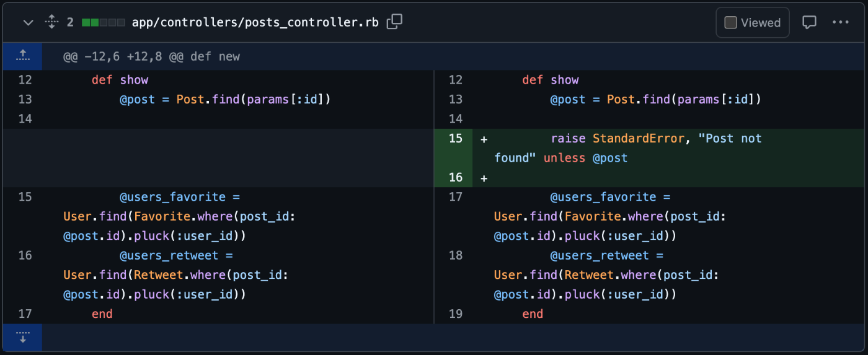Viewport: 868px width, 355px height.
Task: Open the file comment speech bubble icon
Action: click(x=809, y=22)
